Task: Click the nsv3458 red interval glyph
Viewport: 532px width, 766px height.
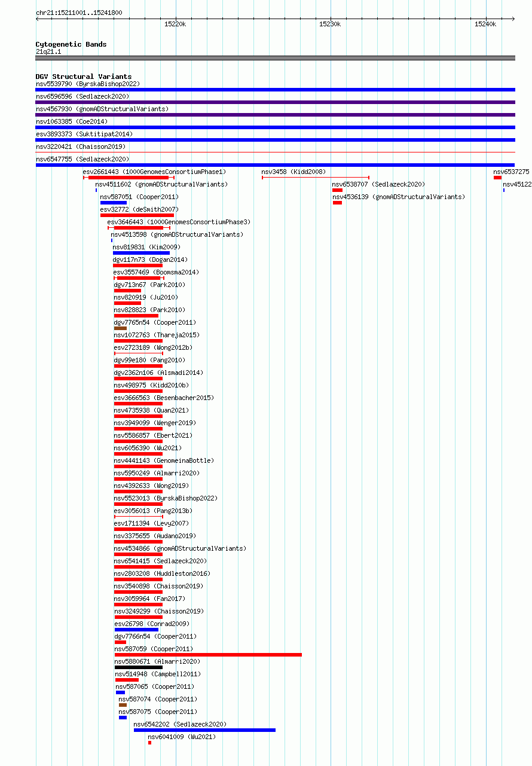Action: tap(316, 178)
